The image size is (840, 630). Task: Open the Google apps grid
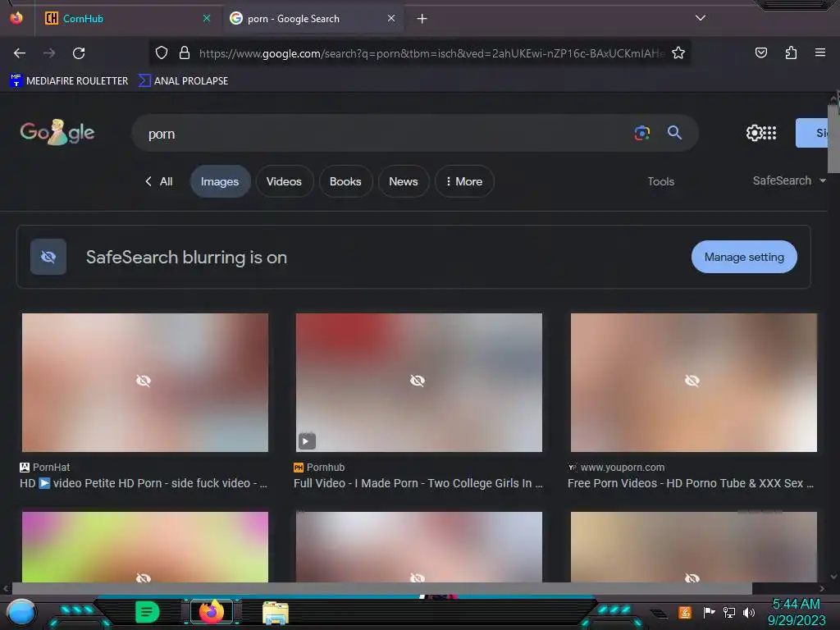tap(769, 133)
